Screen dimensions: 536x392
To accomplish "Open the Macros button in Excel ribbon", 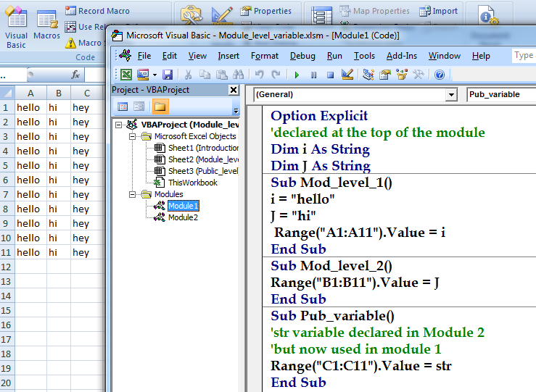I will coord(47,25).
